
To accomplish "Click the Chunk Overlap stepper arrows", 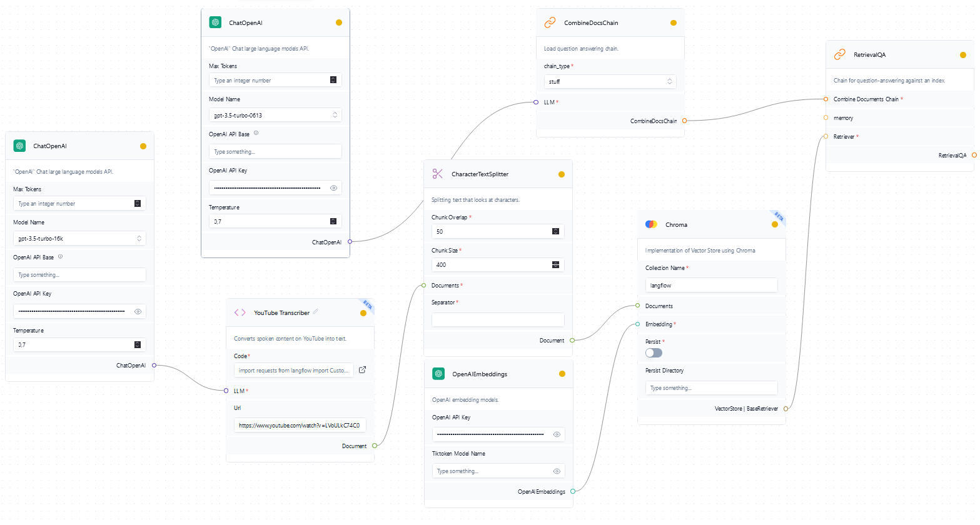I will (x=555, y=231).
